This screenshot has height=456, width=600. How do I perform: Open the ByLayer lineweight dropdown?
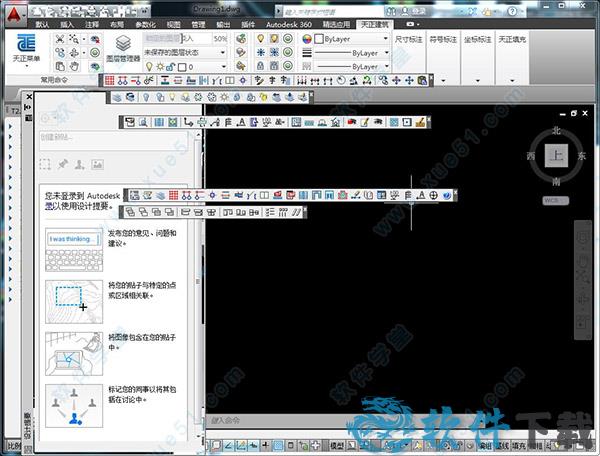[x=351, y=53]
